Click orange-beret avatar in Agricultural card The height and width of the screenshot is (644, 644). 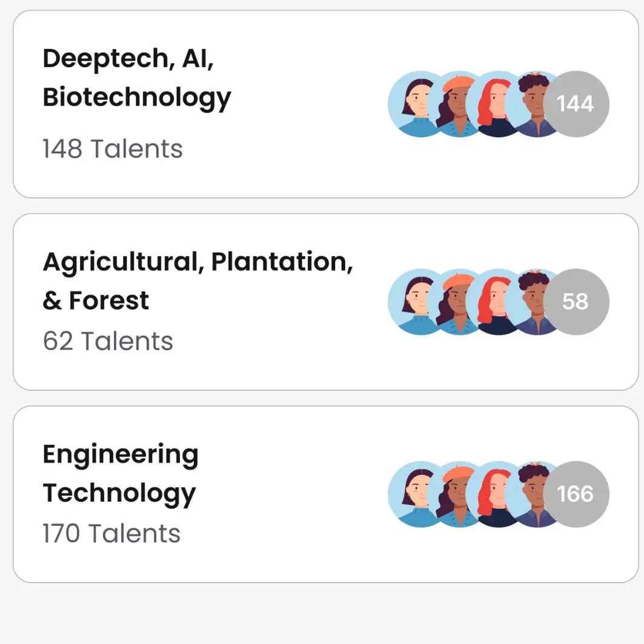tap(454, 302)
